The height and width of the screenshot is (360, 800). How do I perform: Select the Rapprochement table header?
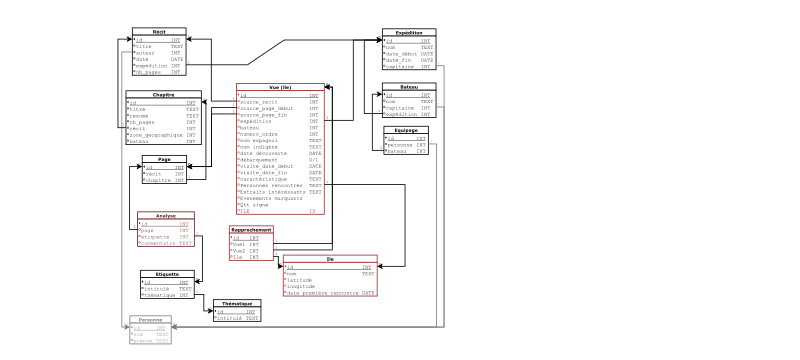252,230
